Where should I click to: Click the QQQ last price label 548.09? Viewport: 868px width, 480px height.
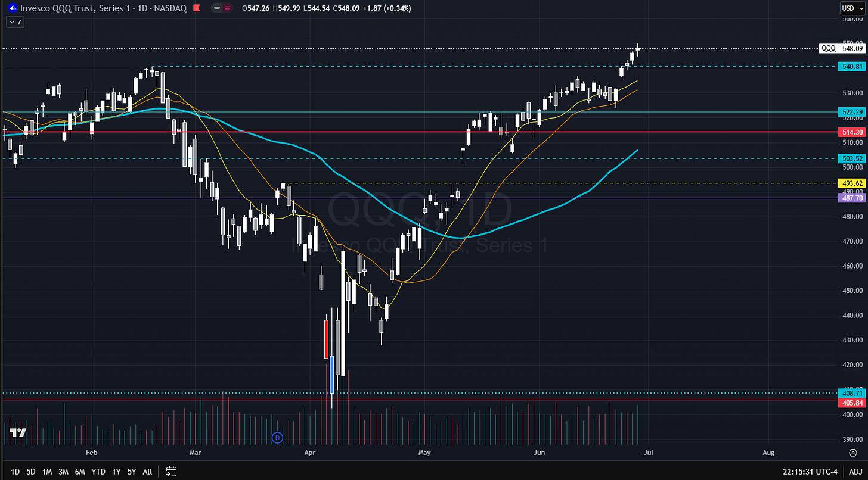click(x=853, y=48)
